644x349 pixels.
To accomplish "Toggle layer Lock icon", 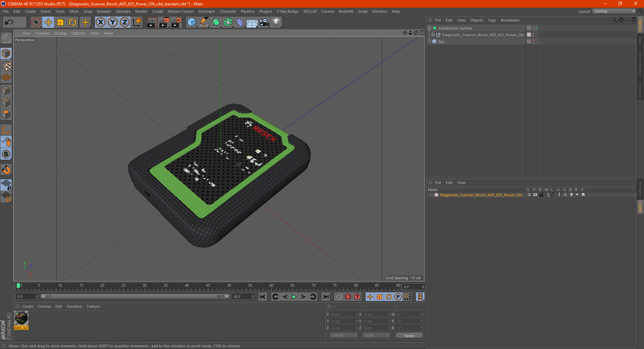I will pyautogui.click(x=553, y=195).
